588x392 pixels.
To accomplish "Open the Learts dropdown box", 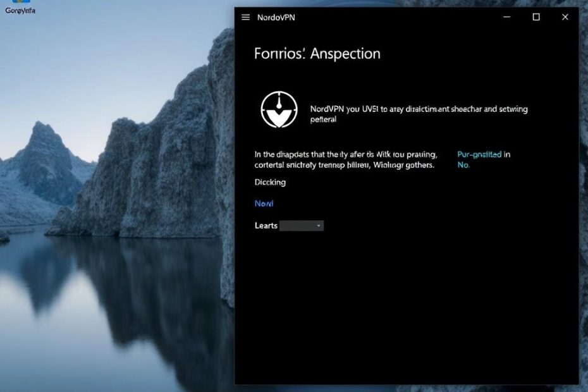I will pyautogui.click(x=302, y=226).
